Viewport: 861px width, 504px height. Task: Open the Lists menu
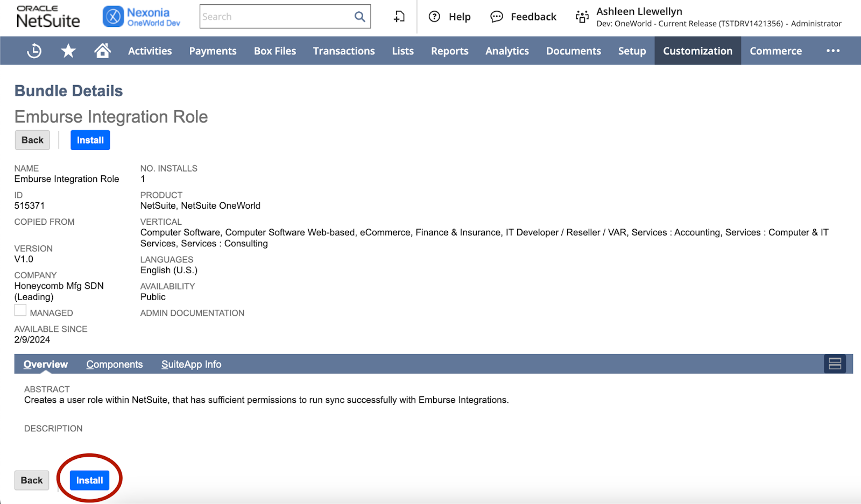[x=403, y=51]
